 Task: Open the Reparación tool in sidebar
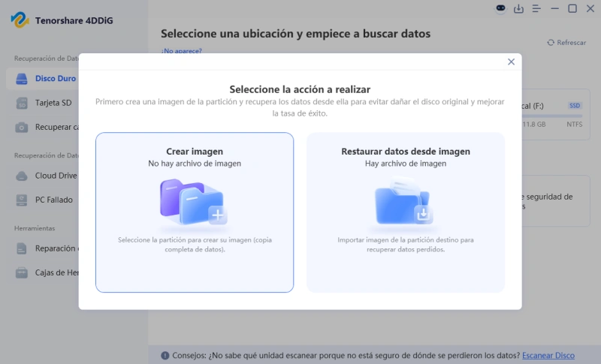43,248
